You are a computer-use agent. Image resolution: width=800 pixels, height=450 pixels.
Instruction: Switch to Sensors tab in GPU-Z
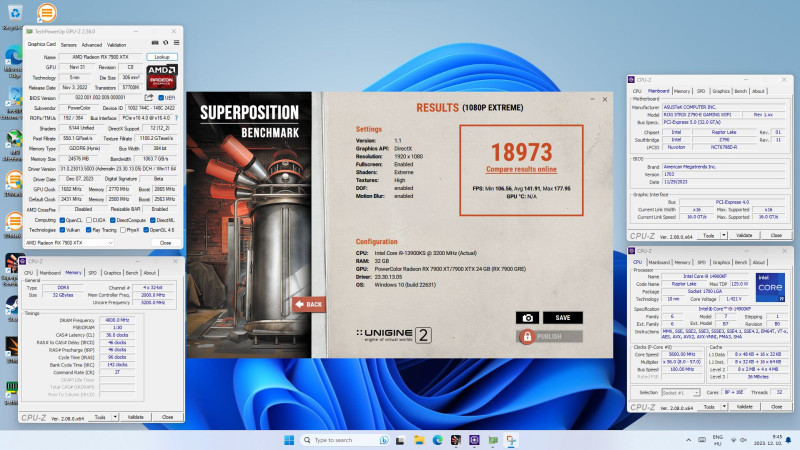click(68, 45)
